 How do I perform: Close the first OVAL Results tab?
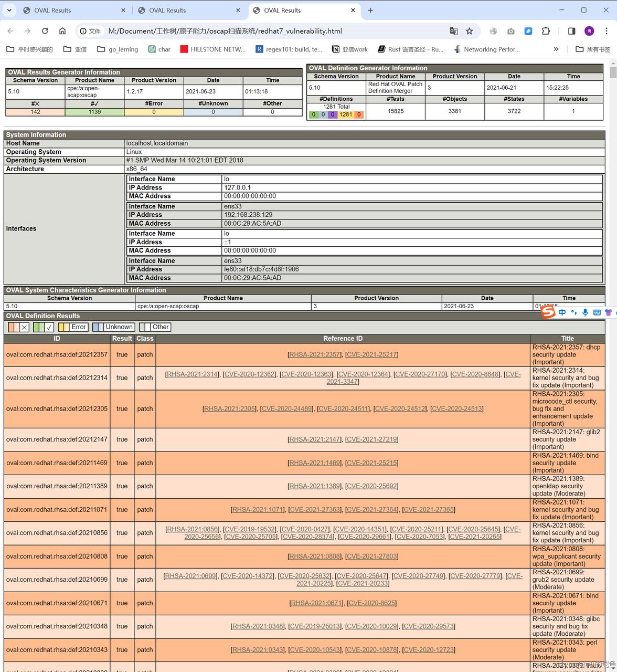pyautogui.click(x=123, y=10)
